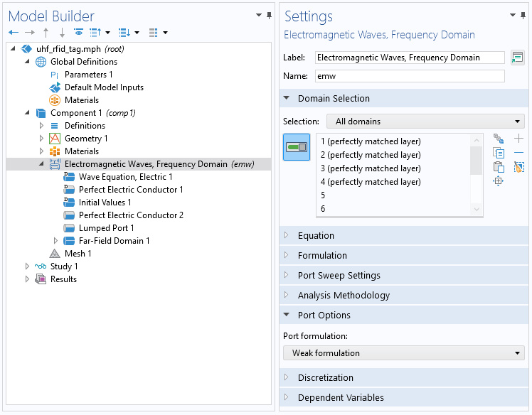Select domain 3 (perfectly matched layer)

point(371,168)
